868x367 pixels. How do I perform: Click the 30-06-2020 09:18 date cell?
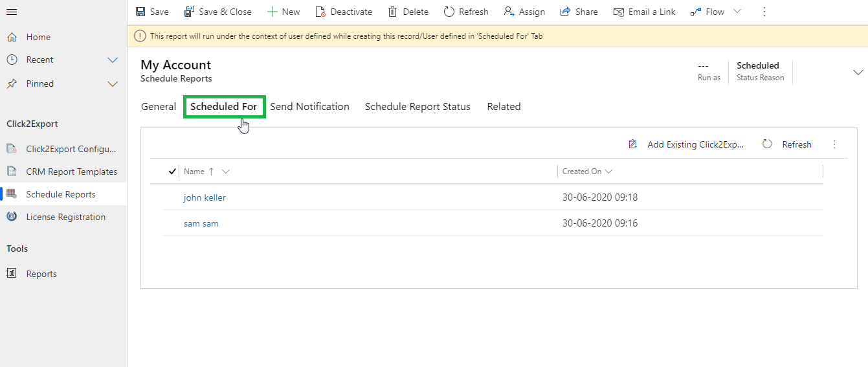(x=600, y=197)
